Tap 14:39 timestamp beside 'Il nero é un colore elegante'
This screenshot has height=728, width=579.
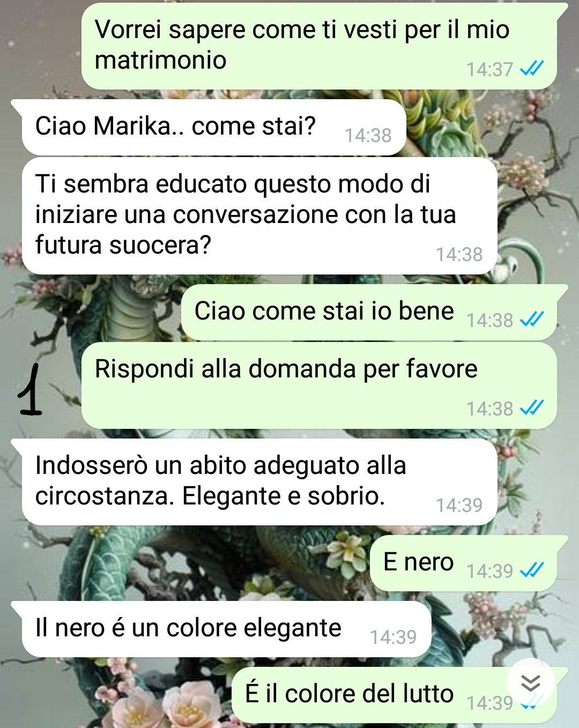pyautogui.click(x=393, y=637)
